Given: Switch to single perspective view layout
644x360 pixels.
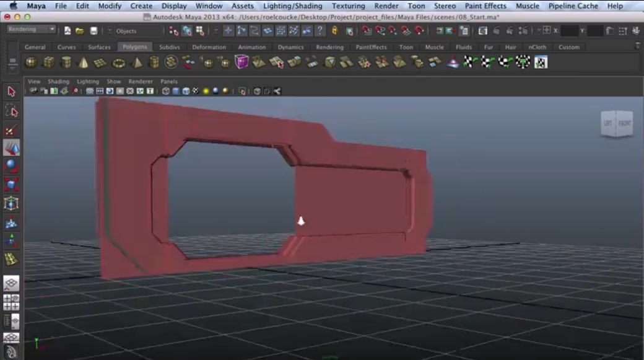Looking at the screenshot, I should [11, 283].
